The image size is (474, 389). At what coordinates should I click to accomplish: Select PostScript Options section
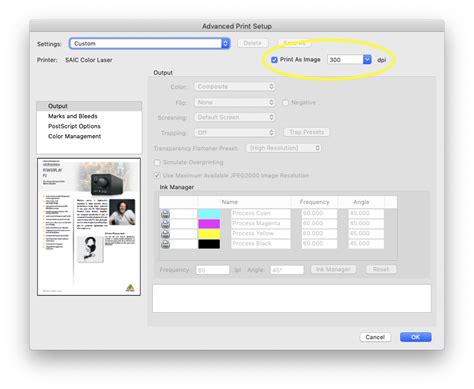click(74, 126)
